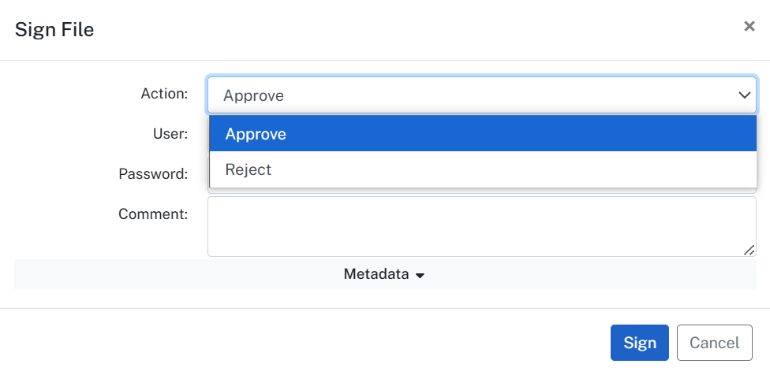Image resolution: width=770 pixels, height=375 pixels.
Task: Open the Action combo box showing Approve
Action: [482, 95]
